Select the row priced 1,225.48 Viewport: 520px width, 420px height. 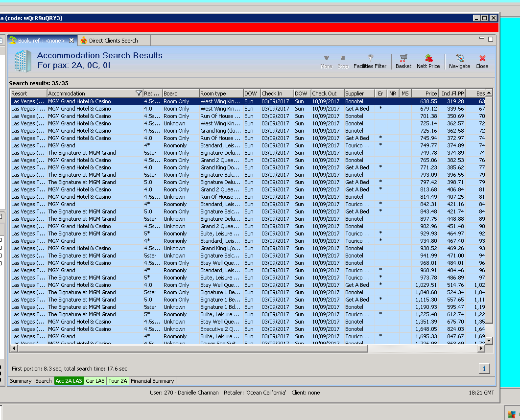248,314
